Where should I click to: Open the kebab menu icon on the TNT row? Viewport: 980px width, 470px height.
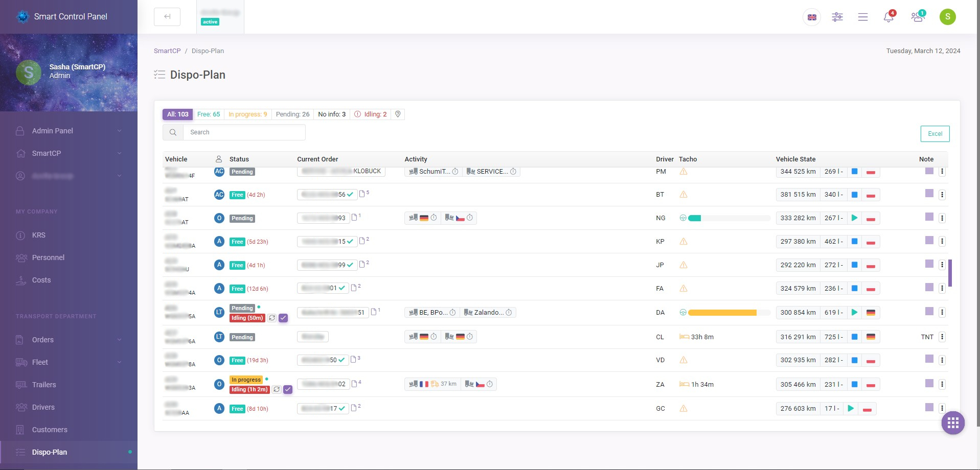pyautogui.click(x=942, y=337)
